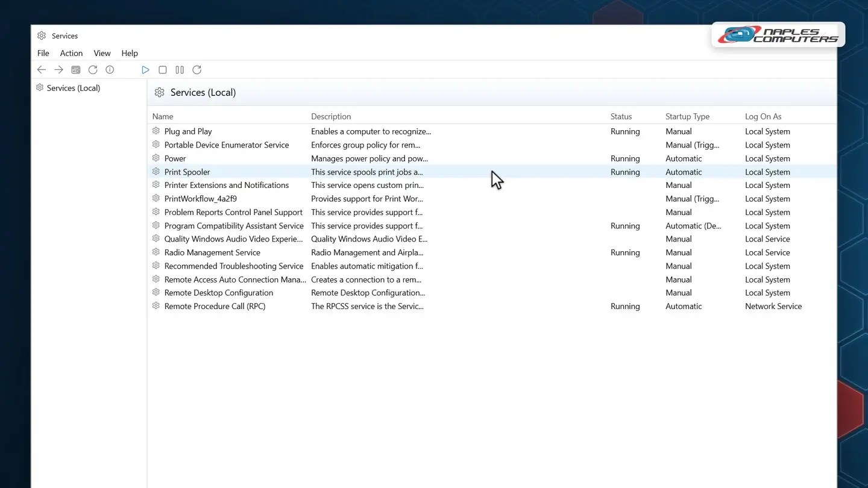Select Portable Device Enumerator Service row
The height and width of the screenshot is (488, 868).
pos(492,145)
